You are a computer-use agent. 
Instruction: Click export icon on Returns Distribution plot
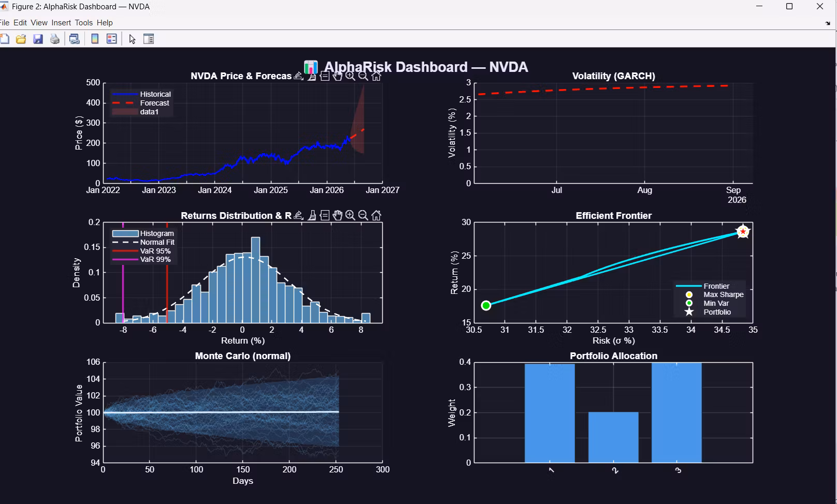298,215
